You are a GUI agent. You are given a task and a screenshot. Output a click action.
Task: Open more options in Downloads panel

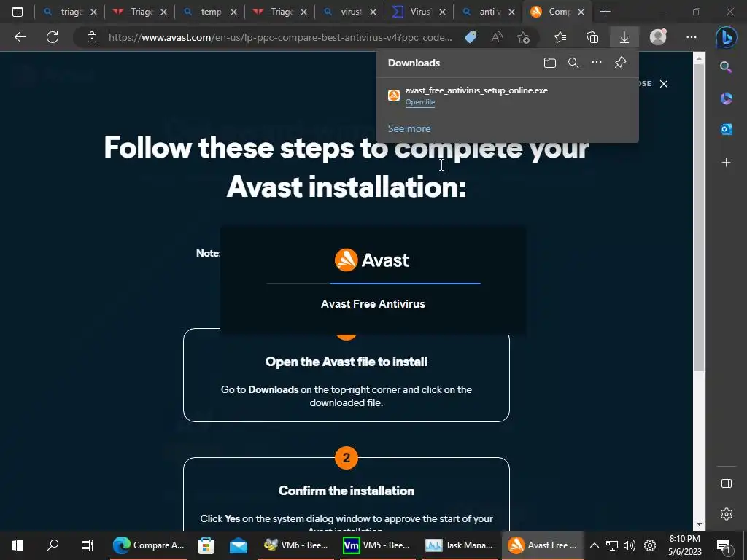coord(597,63)
